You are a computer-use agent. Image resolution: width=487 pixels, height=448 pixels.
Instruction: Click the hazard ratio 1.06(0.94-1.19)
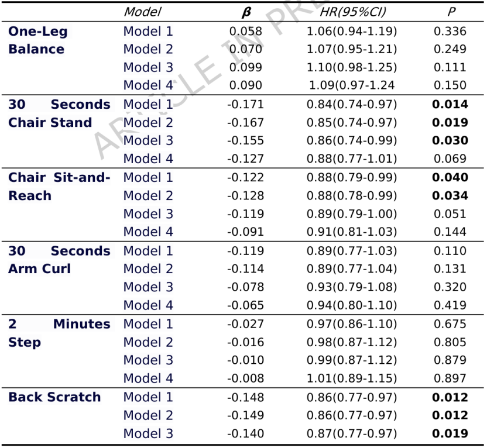[x=351, y=32]
